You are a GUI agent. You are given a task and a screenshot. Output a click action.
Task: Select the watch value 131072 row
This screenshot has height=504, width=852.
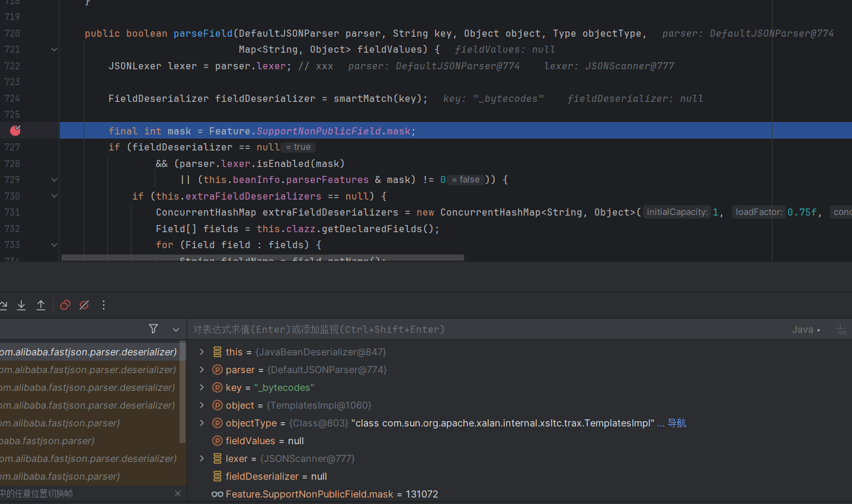click(520, 494)
